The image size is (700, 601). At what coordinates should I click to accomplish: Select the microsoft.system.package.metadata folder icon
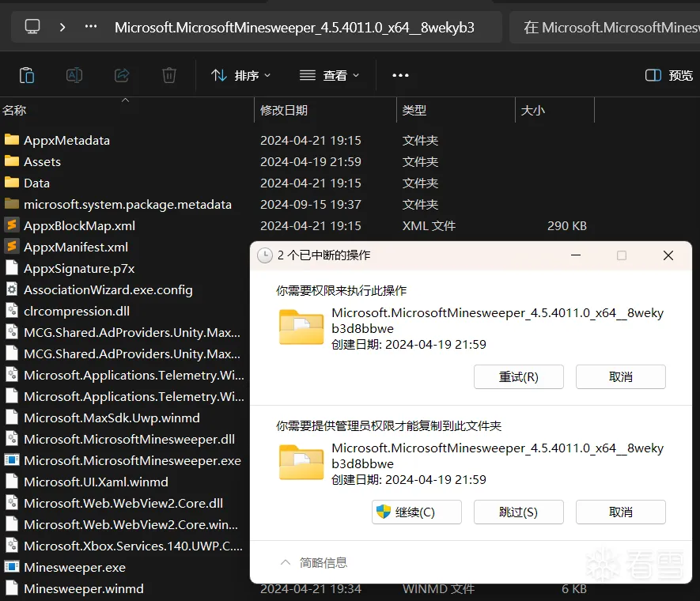click(x=12, y=204)
